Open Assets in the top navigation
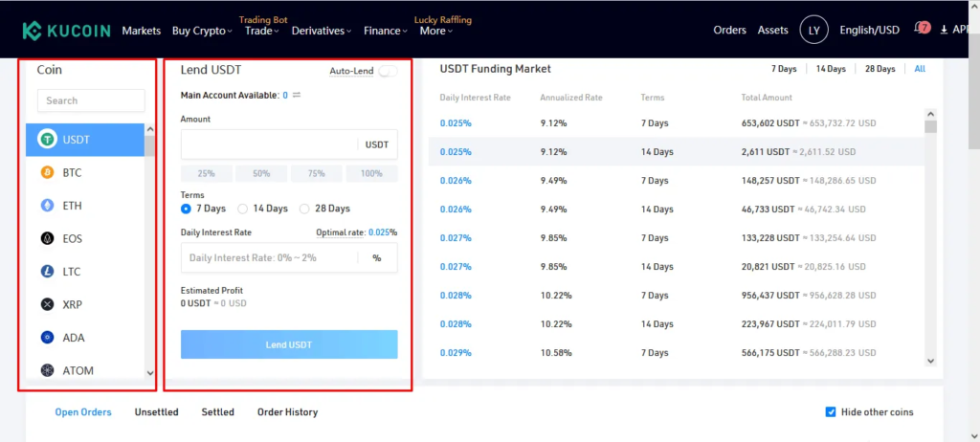Viewport: 980px width, 442px height. point(773,30)
